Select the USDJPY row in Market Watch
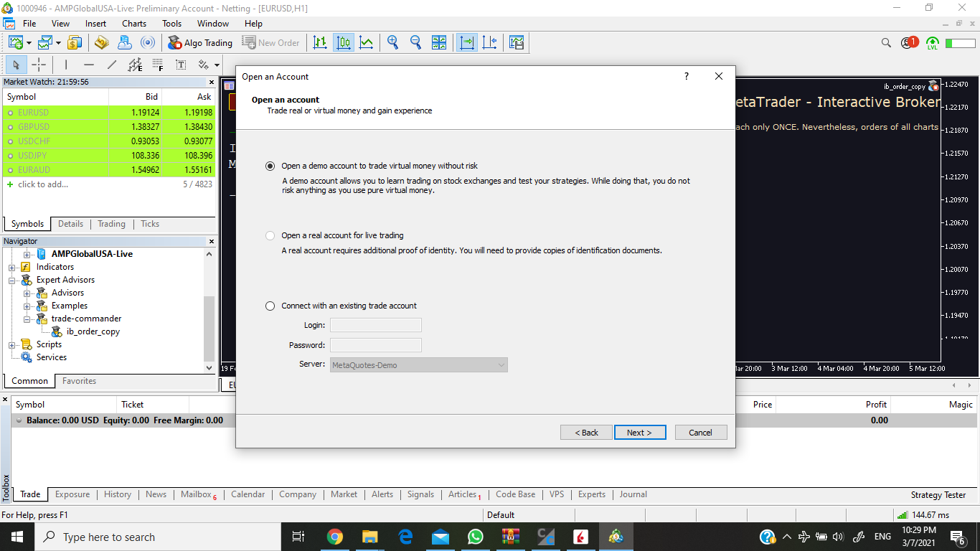Viewport: 980px width, 551px height. (109, 156)
